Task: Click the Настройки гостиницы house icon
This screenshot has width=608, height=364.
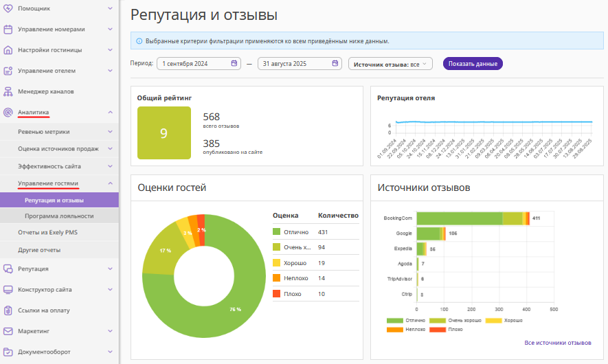Action: (8, 50)
